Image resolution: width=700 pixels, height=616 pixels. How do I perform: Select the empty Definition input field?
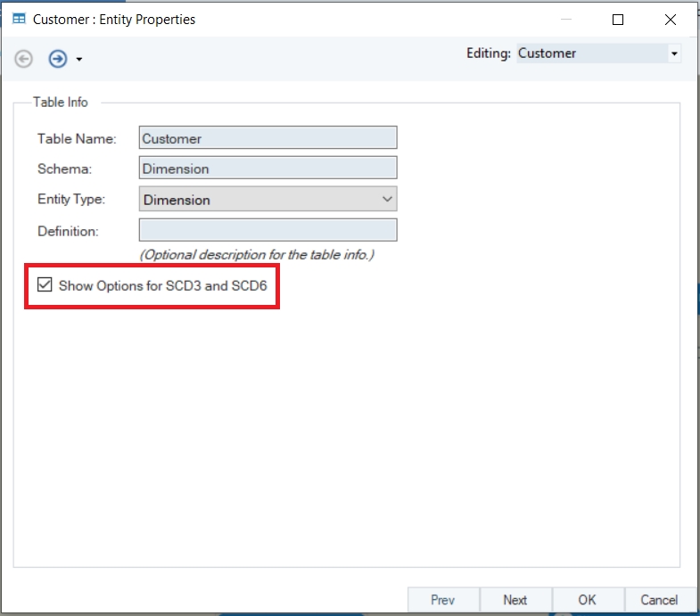click(x=268, y=230)
